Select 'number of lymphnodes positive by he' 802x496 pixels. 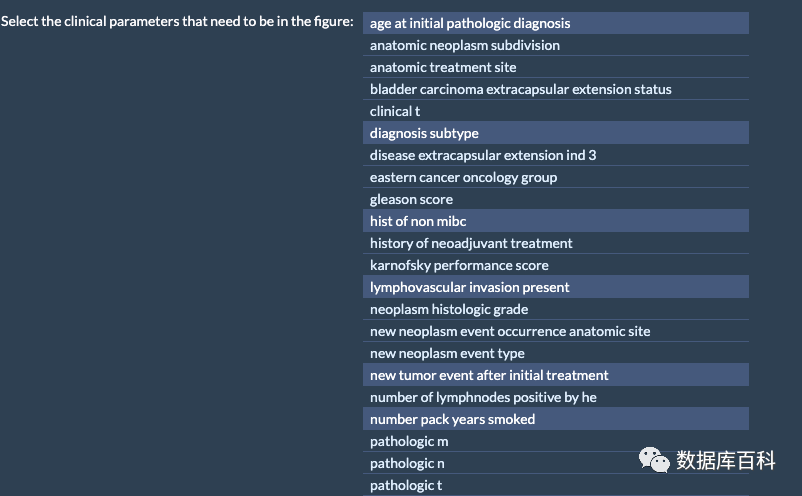[483, 397]
